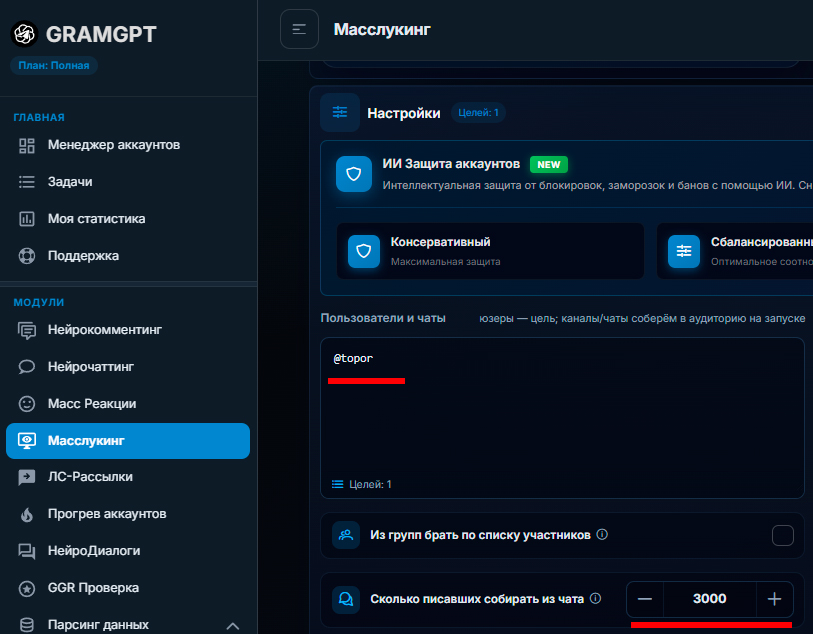This screenshot has width=813, height=634.
Task: Click the group members icon
Action: tap(346, 535)
